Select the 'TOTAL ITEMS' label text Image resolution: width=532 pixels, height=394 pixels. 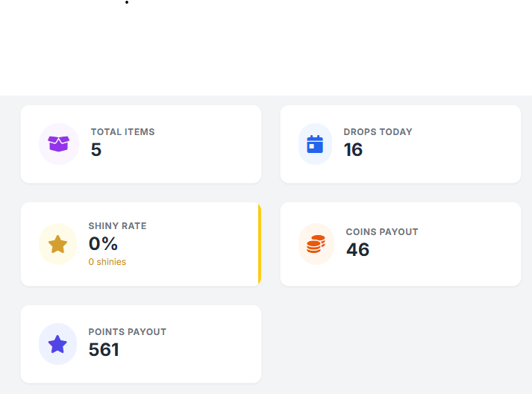[x=122, y=132]
